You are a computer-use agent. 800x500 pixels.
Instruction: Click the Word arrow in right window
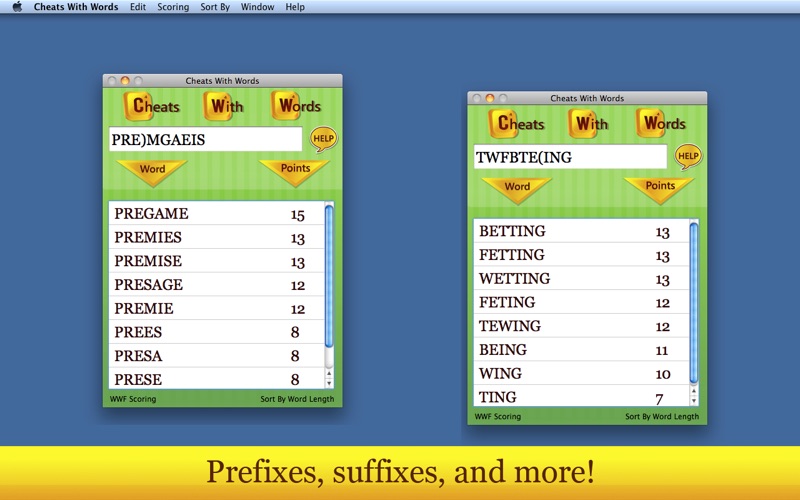[x=517, y=189]
